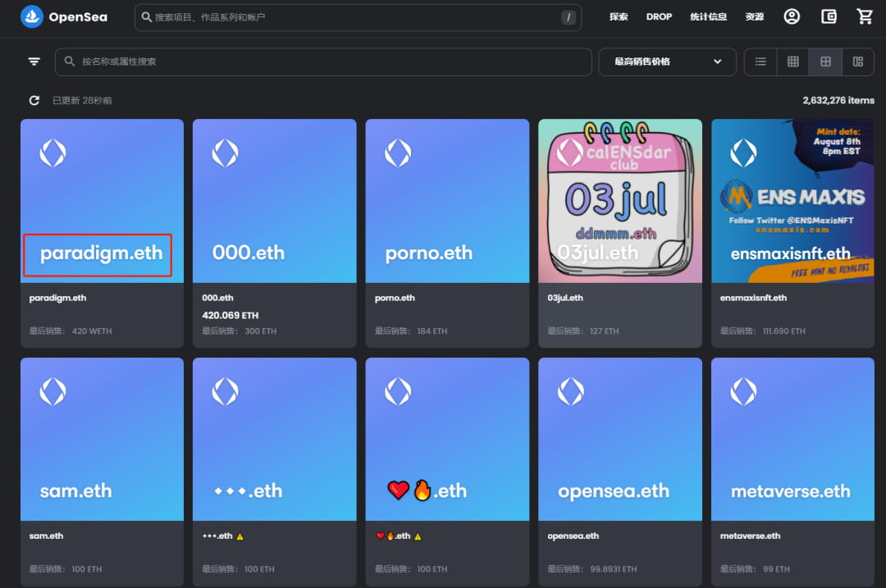This screenshot has width=886, height=588.
Task: Open the shopping cart icon
Action: (x=865, y=16)
